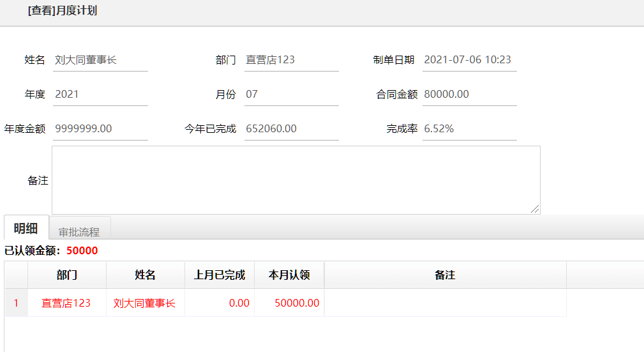Click the 姓名 field showing 刘大同董事长
This screenshot has width=644, height=352.
[100, 60]
